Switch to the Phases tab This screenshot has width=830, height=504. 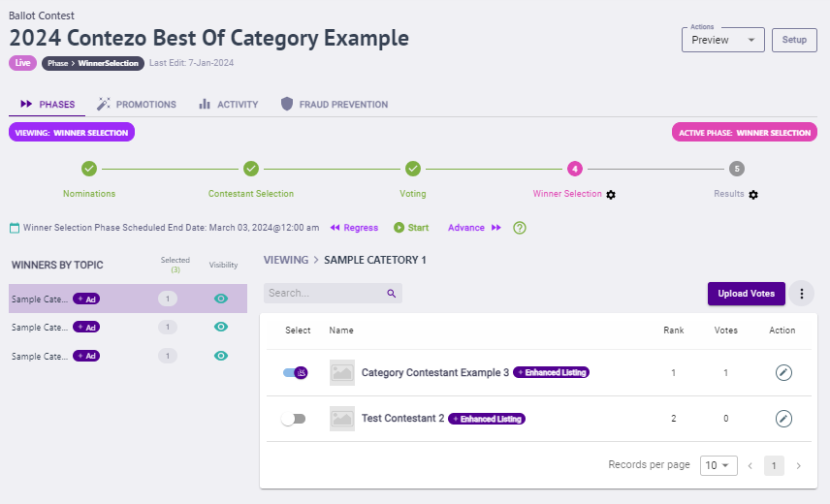48,104
